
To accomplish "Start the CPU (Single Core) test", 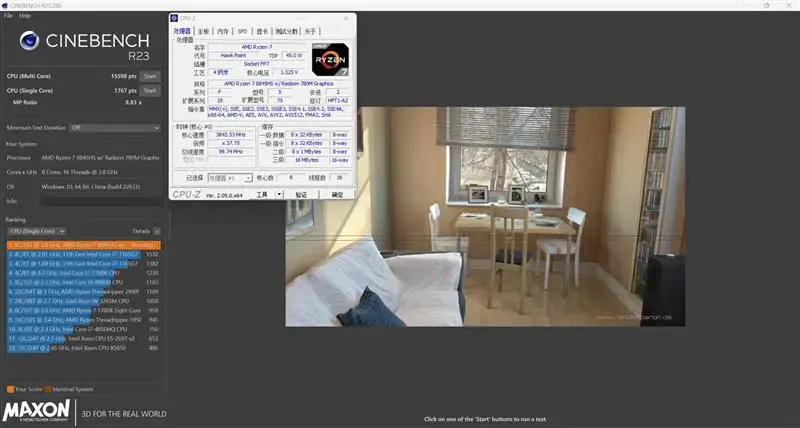I will pos(150,90).
